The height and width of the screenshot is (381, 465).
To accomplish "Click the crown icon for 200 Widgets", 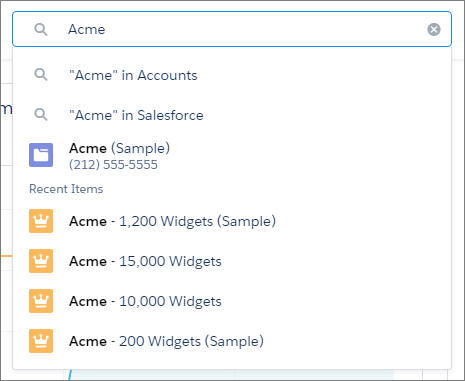I will click(41, 341).
